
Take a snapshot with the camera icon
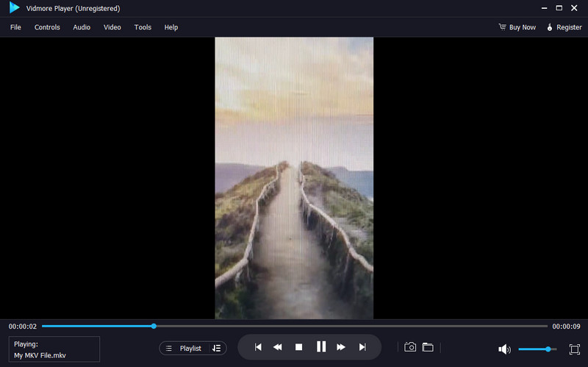[x=410, y=347]
